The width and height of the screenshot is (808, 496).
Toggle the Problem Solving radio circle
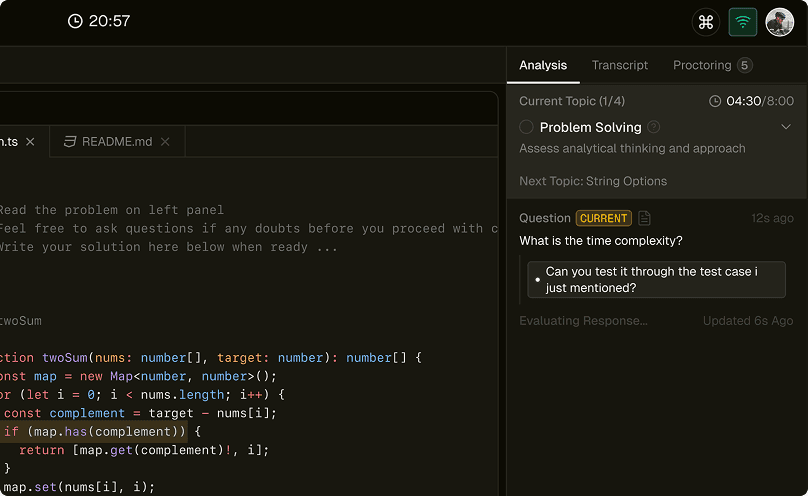click(x=526, y=127)
